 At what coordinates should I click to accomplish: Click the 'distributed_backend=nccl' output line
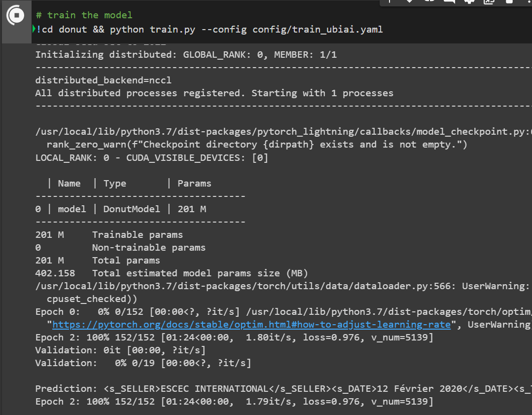[x=104, y=80]
